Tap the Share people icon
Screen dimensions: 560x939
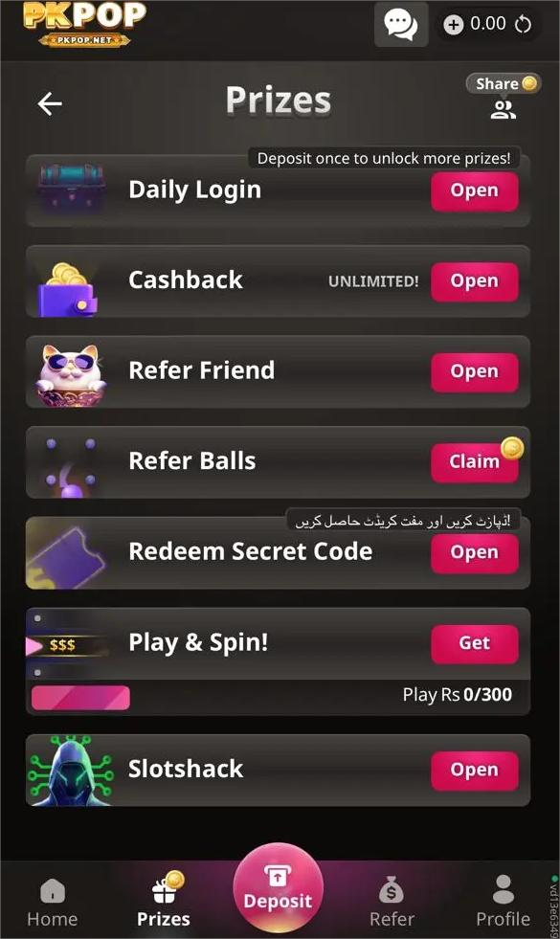[504, 109]
